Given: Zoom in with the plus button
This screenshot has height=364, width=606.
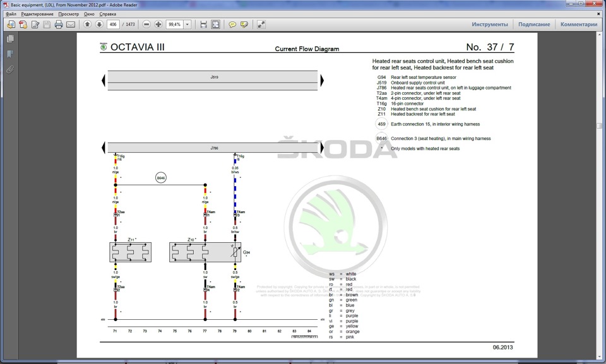Looking at the screenshot, I should 158,25.
